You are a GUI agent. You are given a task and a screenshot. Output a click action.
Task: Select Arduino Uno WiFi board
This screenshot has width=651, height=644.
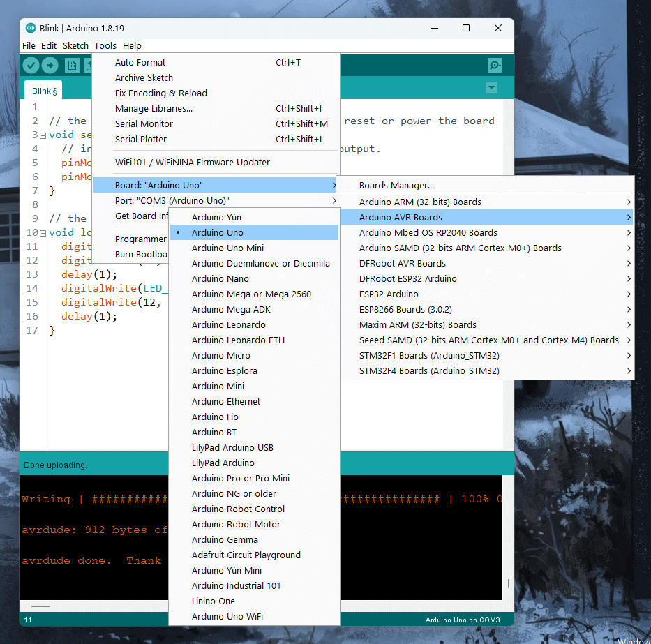[x=254, y=617]
